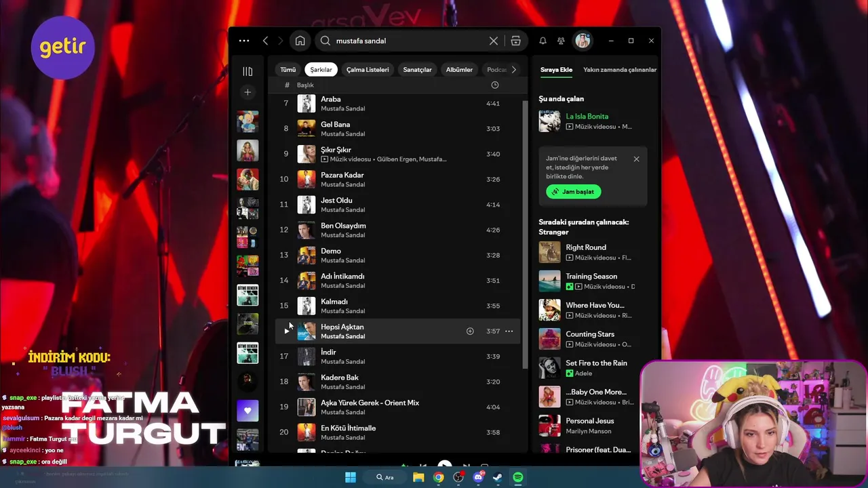
Task: Open the three-dot Spotify menu
Action: click(x=244, y=41)
